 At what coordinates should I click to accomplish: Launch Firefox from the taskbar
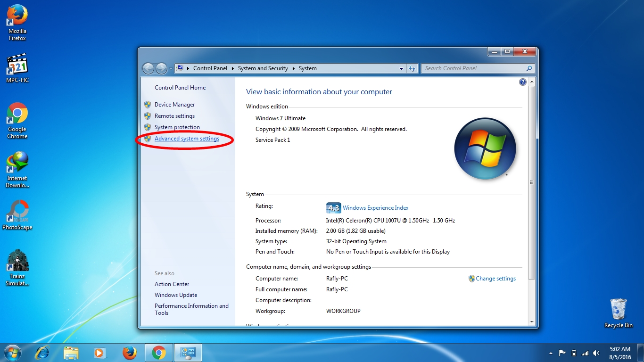tap(129, 353)
